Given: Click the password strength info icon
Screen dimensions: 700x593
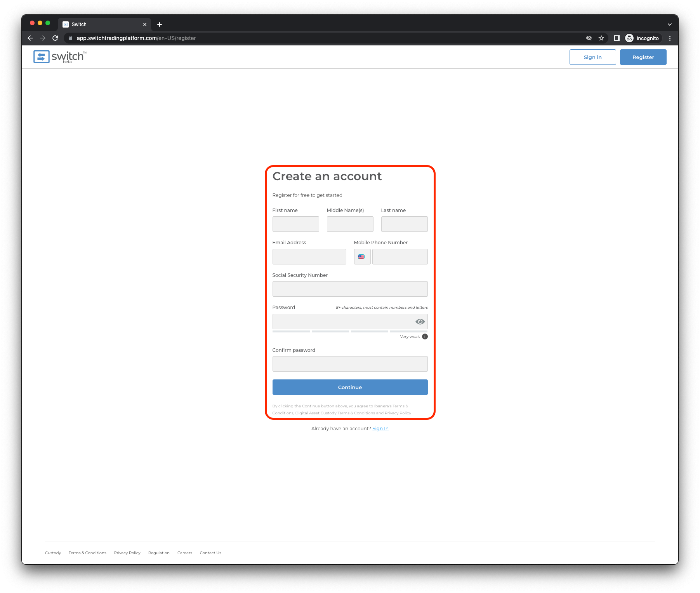Looking at the screenshot, I should click(425, 337).
